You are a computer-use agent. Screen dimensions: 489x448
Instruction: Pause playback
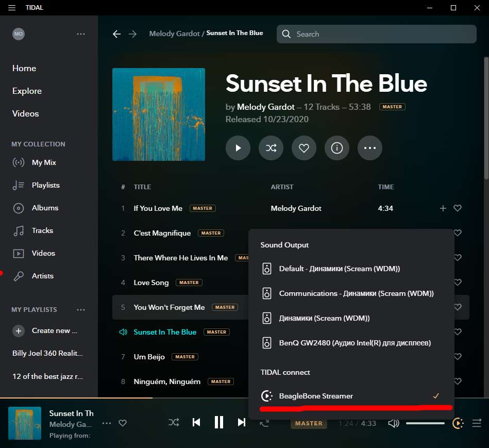[219, 422]
